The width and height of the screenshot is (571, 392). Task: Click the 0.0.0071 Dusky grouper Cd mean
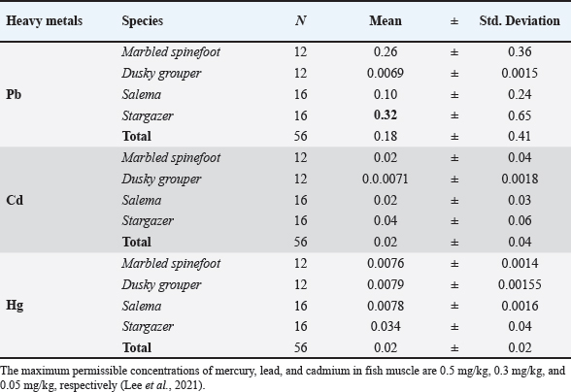pyautogui.click(x=386, y=179)
